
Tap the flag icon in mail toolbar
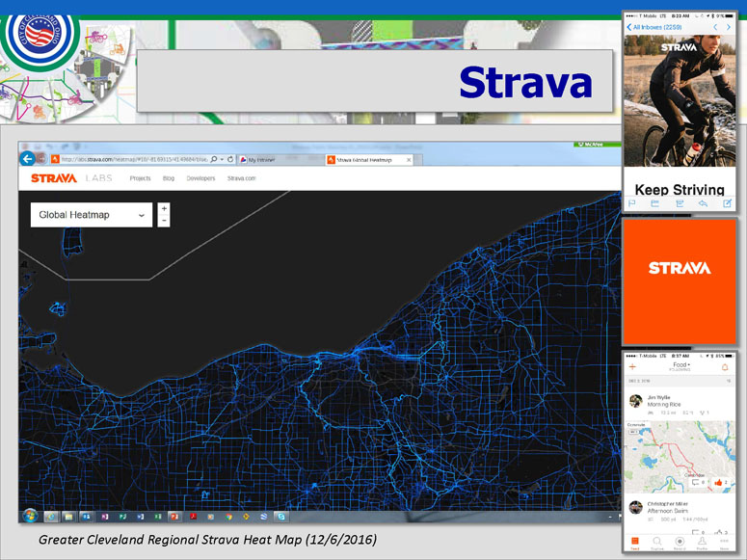pos(632,203)
